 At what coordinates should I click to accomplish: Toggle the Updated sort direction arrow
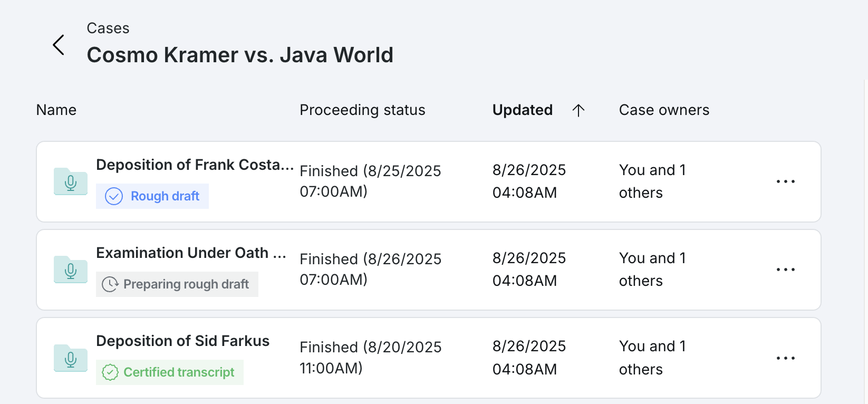578,110
